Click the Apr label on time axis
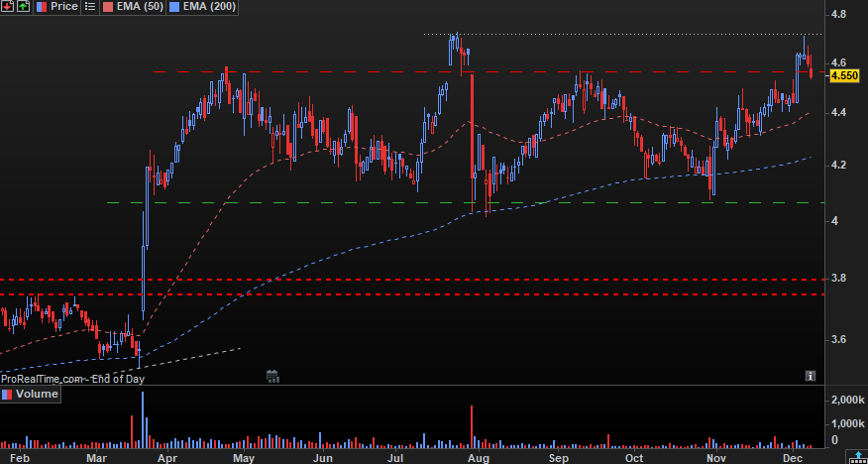The width and height of the screenshot is (868, 464). pyautogui.click(x=167, y=458)
